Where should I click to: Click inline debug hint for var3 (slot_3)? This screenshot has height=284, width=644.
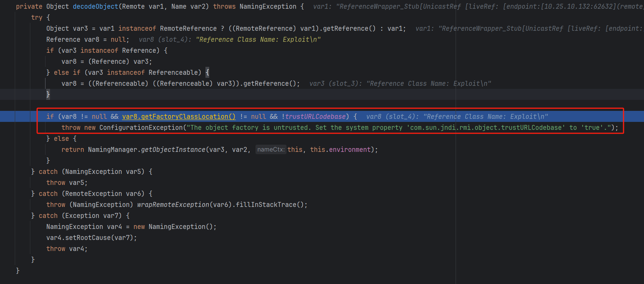pos(400,84)
